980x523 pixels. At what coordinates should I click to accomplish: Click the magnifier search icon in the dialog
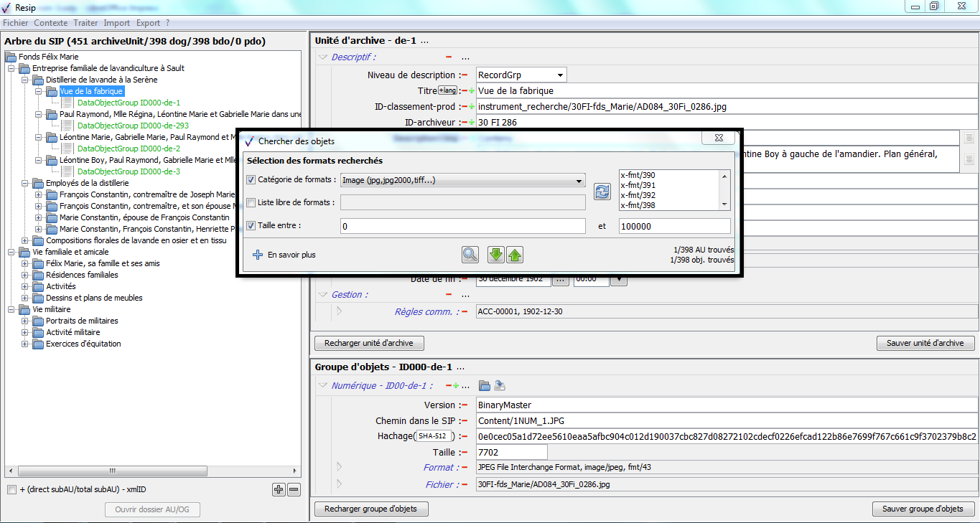pyautogui.click(x=470, y=255)
